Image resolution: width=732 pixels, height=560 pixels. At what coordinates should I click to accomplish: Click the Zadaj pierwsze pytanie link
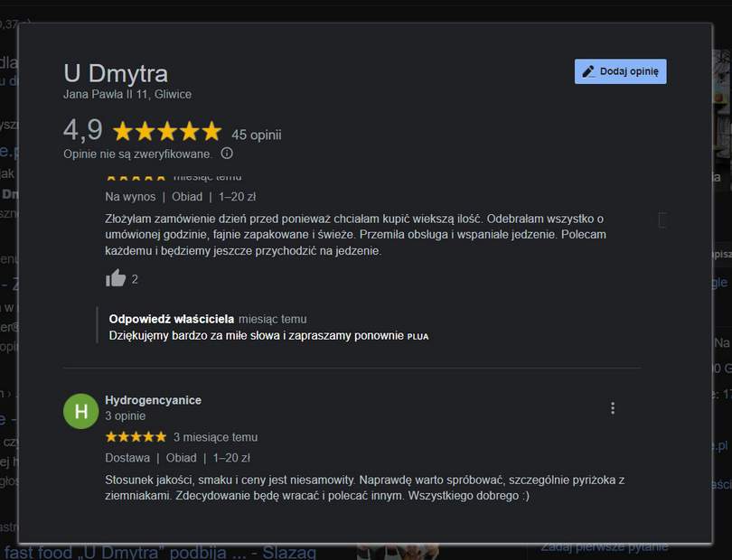pos(604,546)
